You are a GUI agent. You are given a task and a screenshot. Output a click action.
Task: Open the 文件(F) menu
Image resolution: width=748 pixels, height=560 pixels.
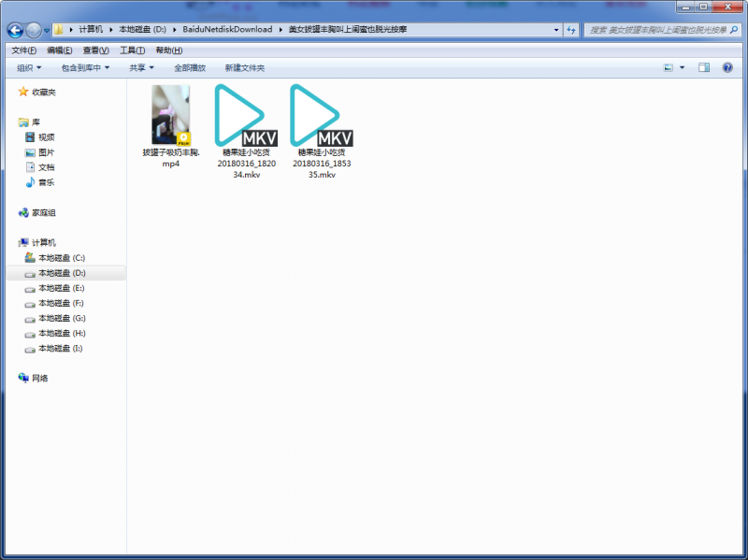pyautogui.click(x=23, y=50)
